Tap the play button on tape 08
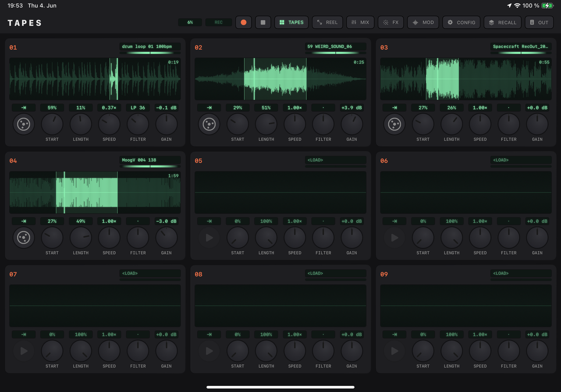 click(209, 351)
